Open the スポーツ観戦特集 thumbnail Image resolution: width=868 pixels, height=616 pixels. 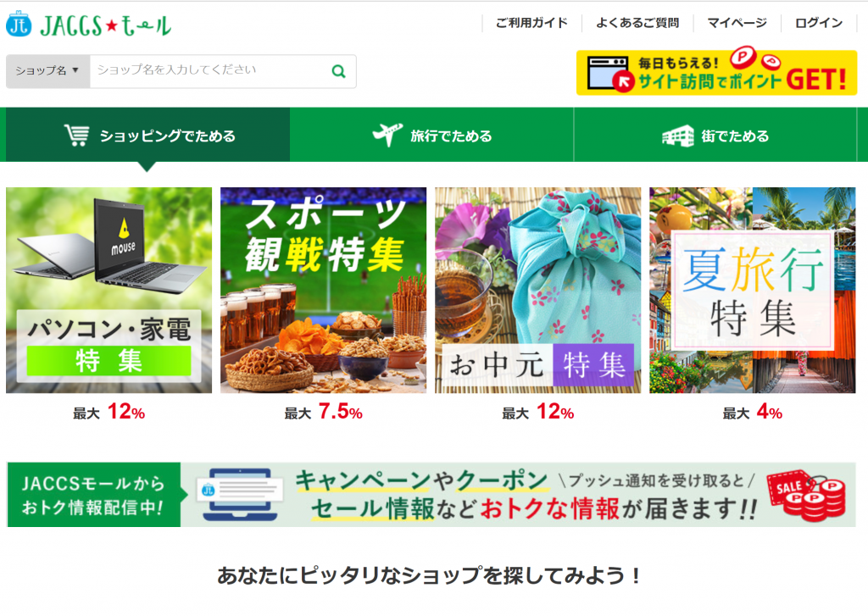point(323,290)
